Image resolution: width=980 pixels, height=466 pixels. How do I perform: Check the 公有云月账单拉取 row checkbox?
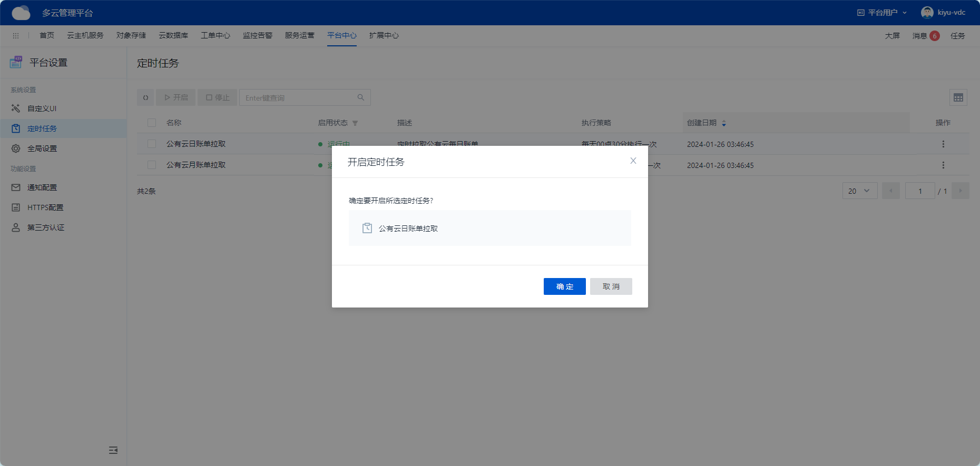click(x=152, y=165)
